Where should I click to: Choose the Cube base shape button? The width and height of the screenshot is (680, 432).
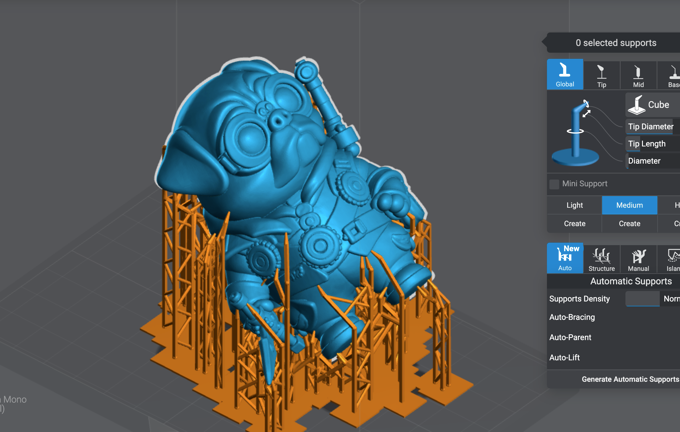[x=653, y=105]
